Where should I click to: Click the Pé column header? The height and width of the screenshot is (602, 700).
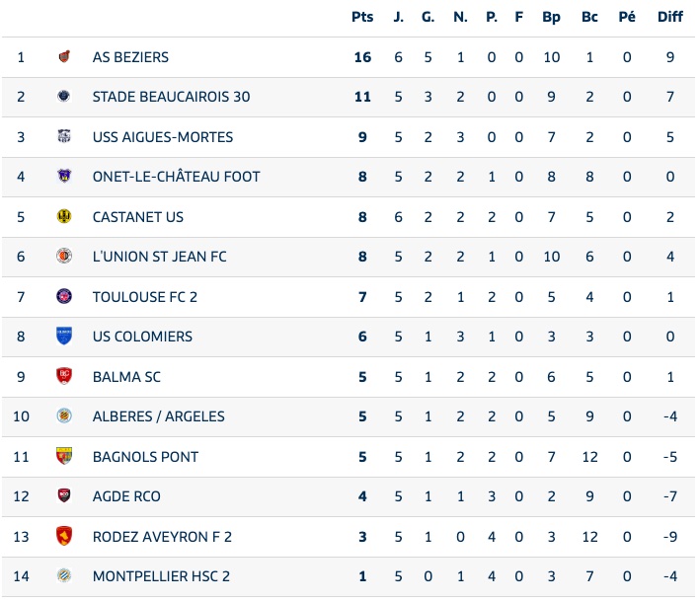tap(627, 17)
